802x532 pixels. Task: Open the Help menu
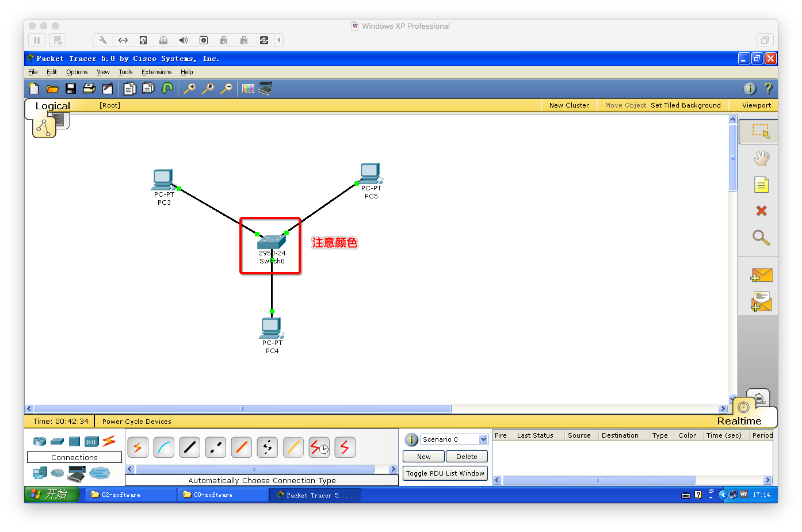click(186, 72)
